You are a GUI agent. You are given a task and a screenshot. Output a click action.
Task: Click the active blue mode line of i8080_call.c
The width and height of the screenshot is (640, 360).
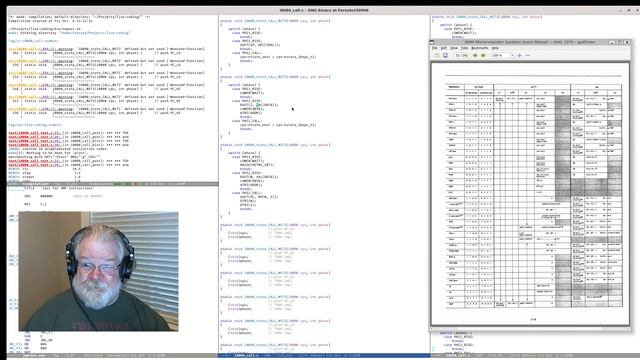point(324,356)
